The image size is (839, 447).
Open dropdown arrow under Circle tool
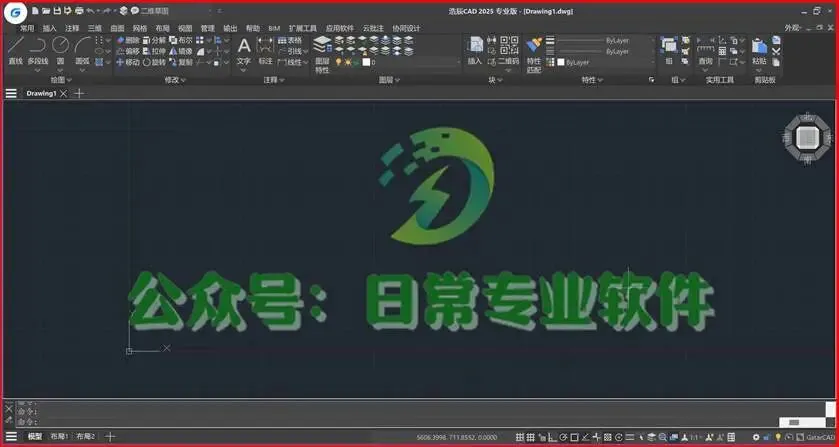coord(60,71)
